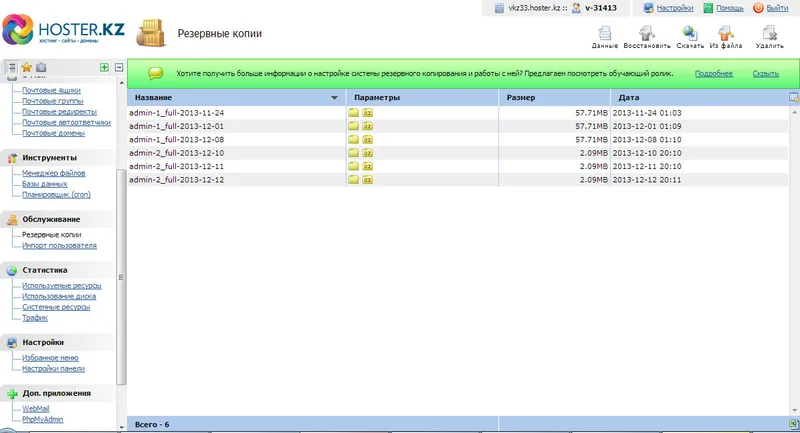Click Выйти logout link

(x=777, y=8)
